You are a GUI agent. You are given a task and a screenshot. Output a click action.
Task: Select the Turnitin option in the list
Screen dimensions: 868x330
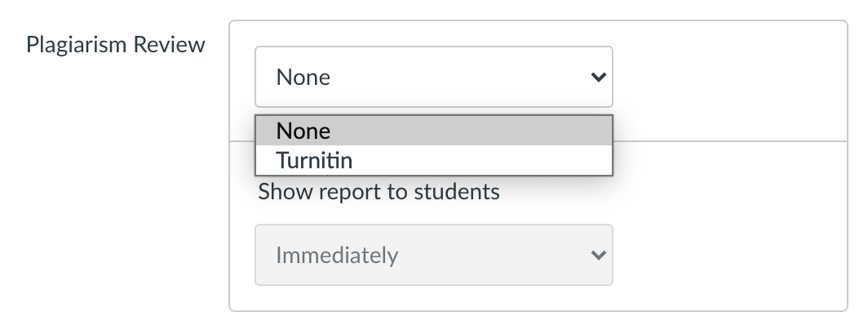pos(434,160)
